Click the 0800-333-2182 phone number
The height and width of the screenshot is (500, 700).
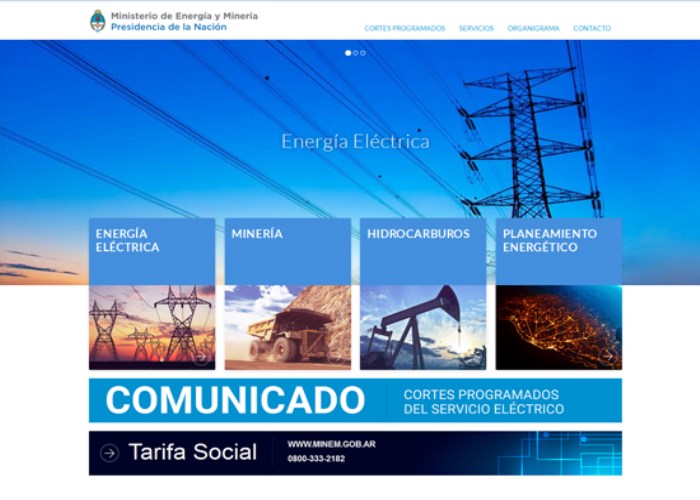(x=316, y=458)
